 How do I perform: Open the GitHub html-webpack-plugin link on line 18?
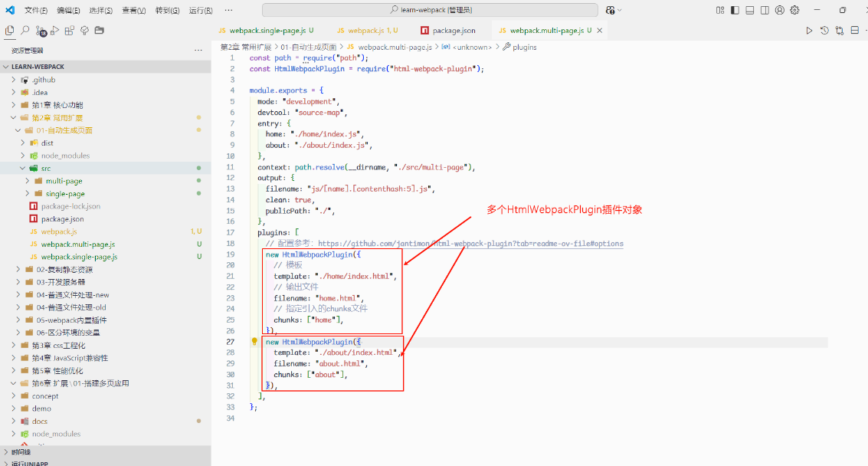pyautogui.click(x=470, y=243)
